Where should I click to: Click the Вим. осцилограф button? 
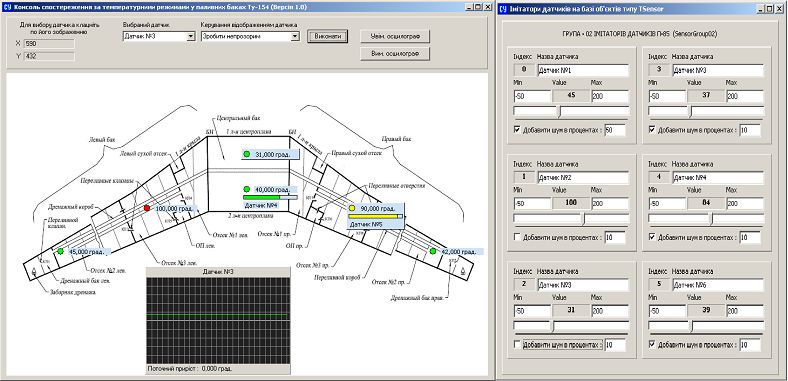pos(395,54)
